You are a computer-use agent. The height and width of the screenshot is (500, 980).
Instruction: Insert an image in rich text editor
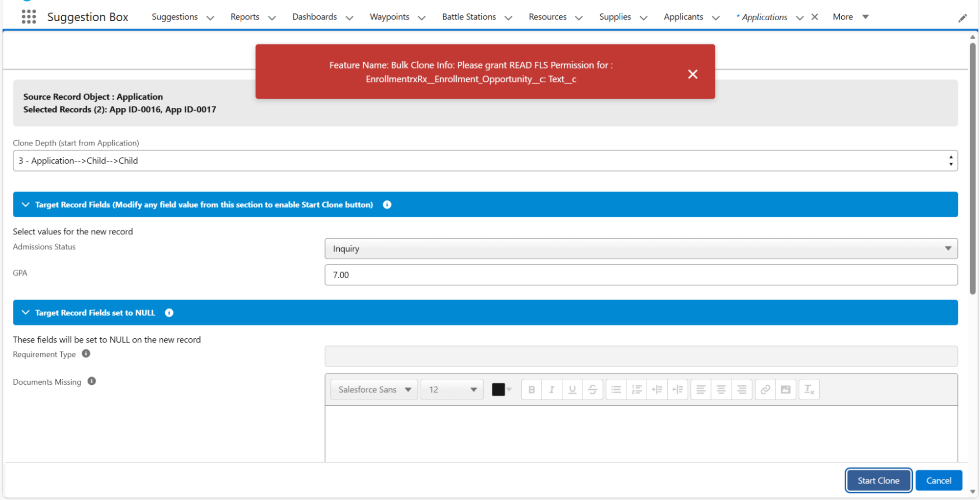point(785,390)
